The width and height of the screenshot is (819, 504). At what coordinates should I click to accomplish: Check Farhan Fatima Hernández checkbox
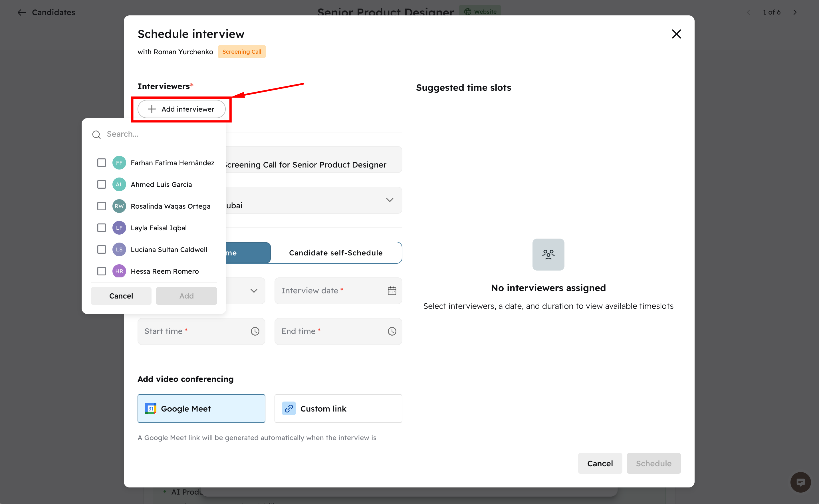click(x=101, y=163)
